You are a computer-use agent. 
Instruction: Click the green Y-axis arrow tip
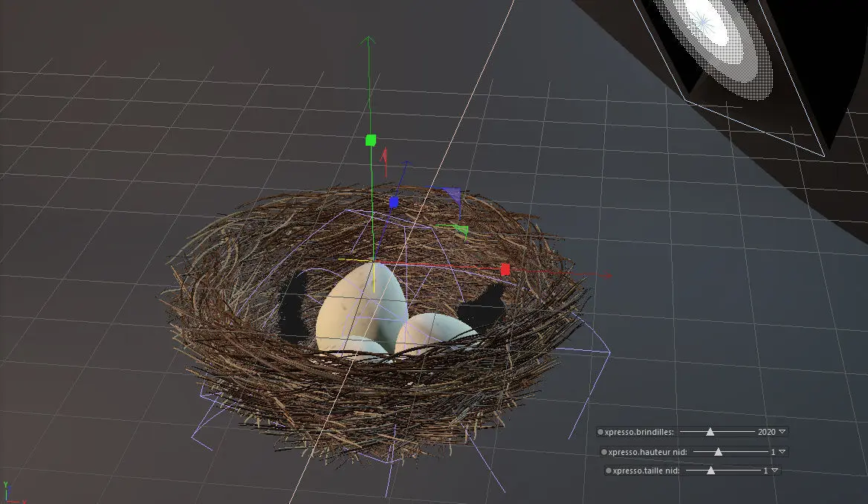[x=368, y=40]
